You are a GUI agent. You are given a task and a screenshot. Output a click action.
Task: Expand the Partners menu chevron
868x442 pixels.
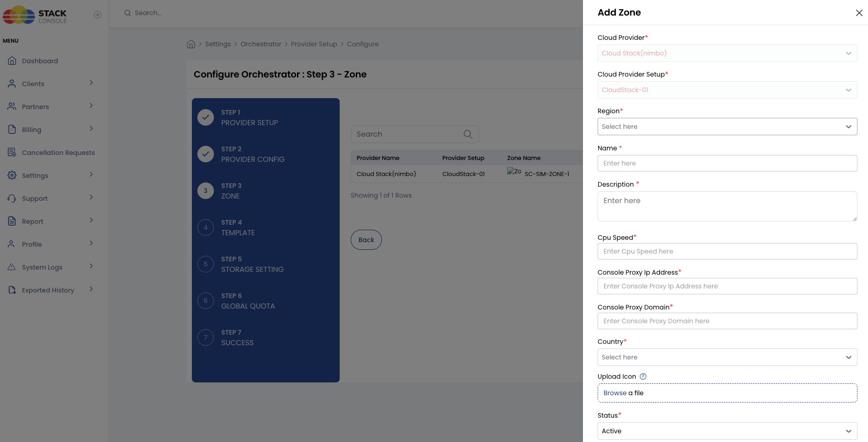[x=91, y=106]
